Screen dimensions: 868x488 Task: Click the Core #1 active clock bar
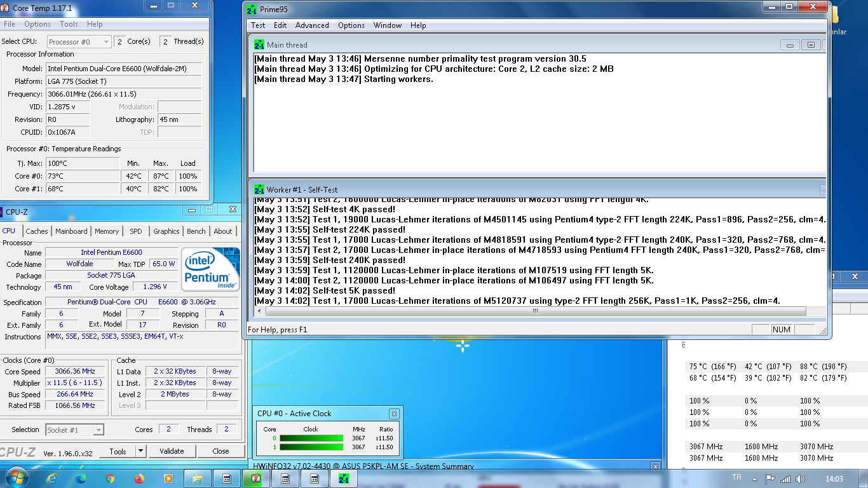pos(311,447)
